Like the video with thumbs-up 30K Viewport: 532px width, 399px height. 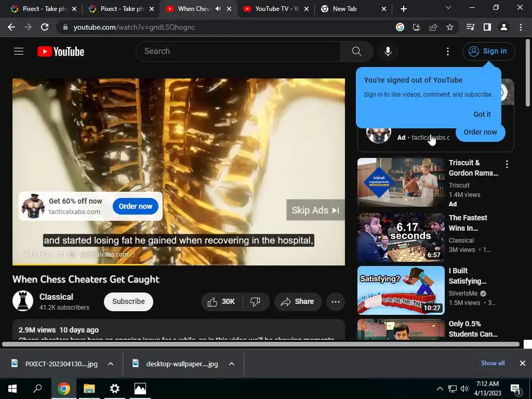tap(221, 302)
